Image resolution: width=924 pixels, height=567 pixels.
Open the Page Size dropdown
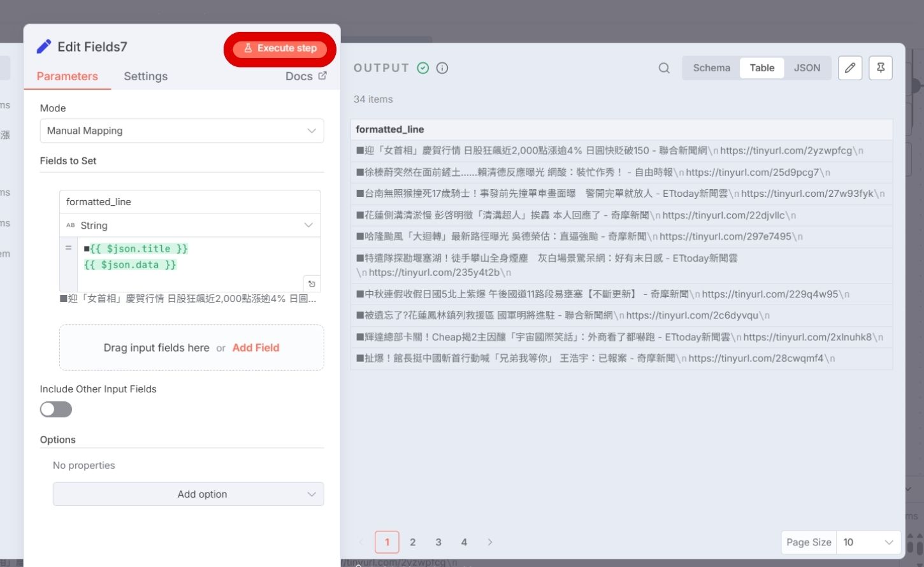(869, 542)
